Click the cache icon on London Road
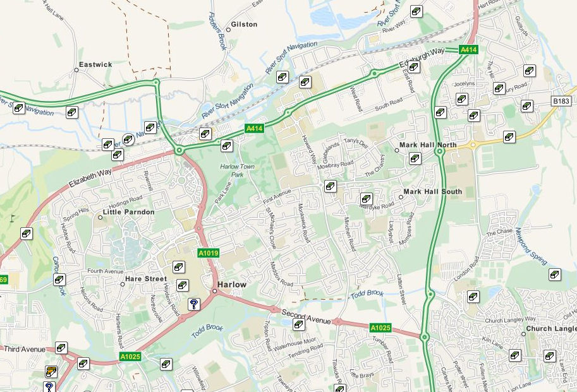Image resolution: width=577 pixels, height=392 pixels. [473, 297]
